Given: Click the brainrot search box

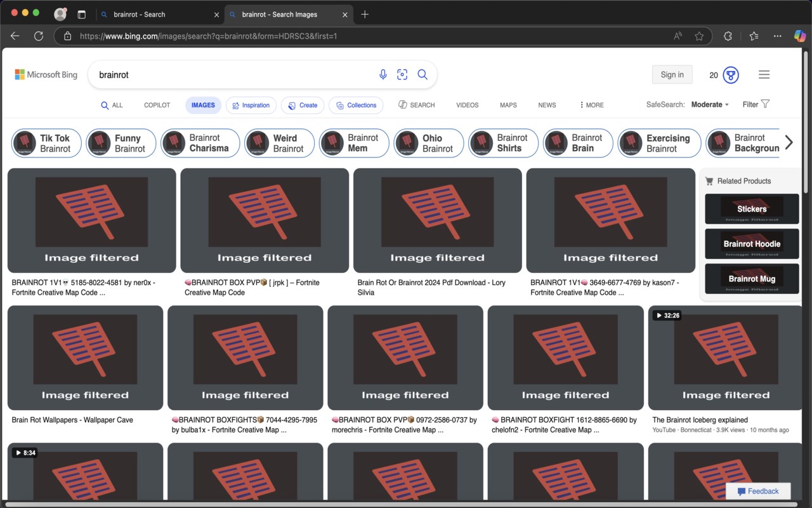Looking at the screenshot, I should pyautogui.click(x=235, y=74).
